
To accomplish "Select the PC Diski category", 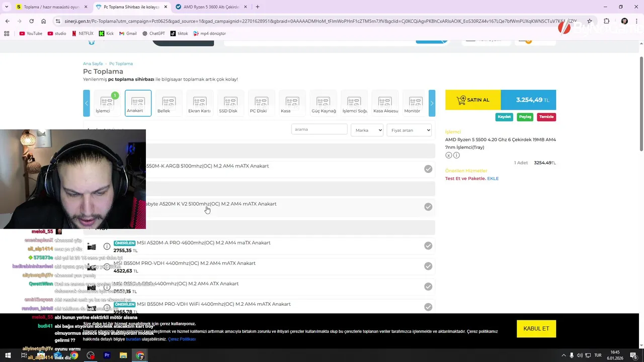I will (261, 103).
